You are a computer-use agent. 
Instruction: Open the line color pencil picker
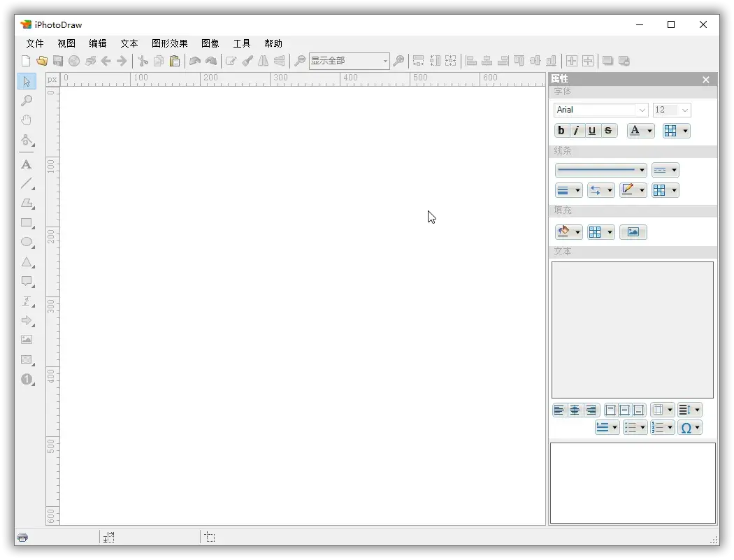[633, 190]
